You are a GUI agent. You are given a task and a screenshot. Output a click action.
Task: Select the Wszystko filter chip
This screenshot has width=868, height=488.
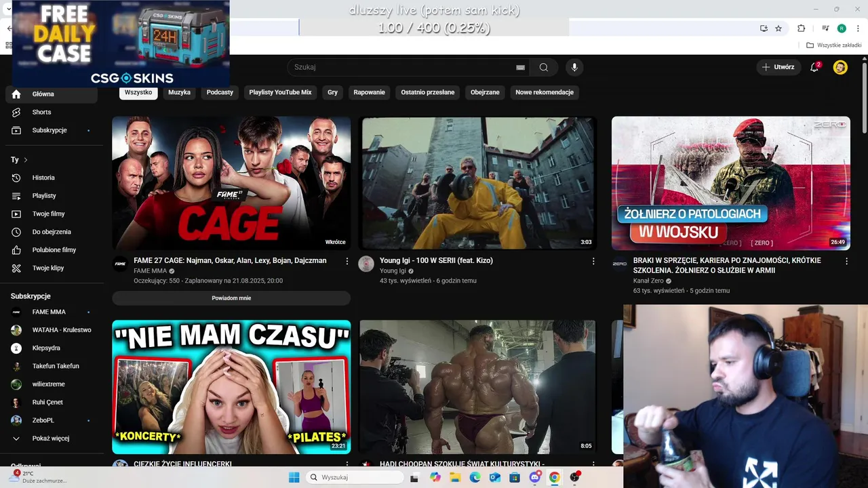[138, 92]
